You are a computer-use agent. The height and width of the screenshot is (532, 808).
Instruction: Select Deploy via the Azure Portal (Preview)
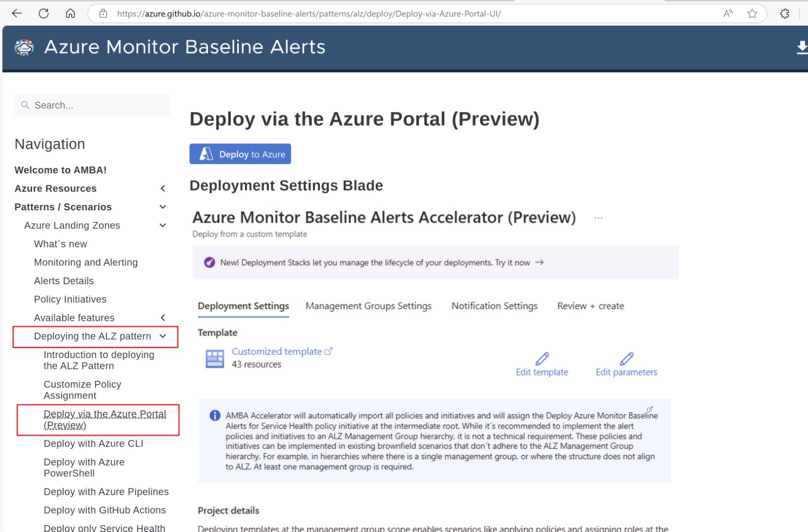coord(105,419)
